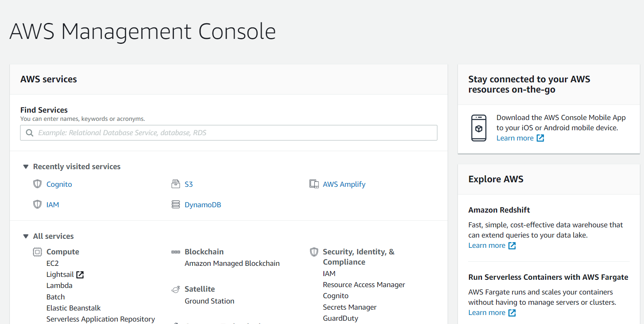Click external link icon next to mobile app Learn more
Viewport: 644px width, 324px height.
point(540,138)
